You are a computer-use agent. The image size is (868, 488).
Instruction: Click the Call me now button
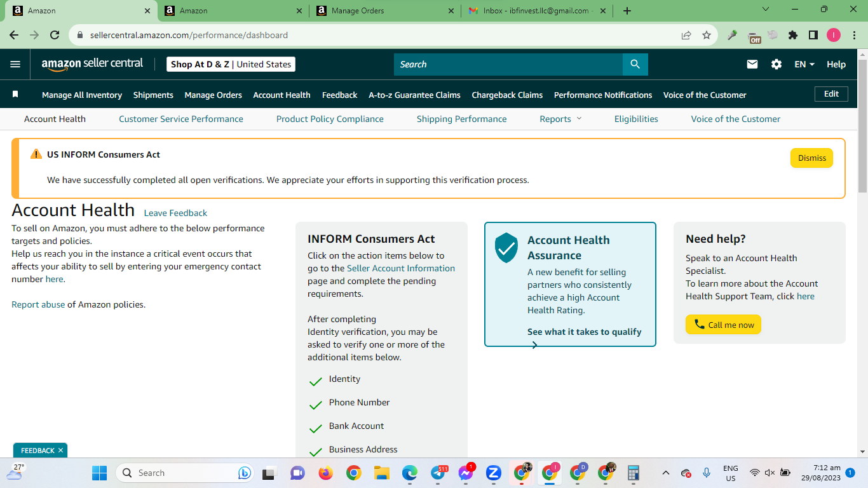tap(723, 325)
